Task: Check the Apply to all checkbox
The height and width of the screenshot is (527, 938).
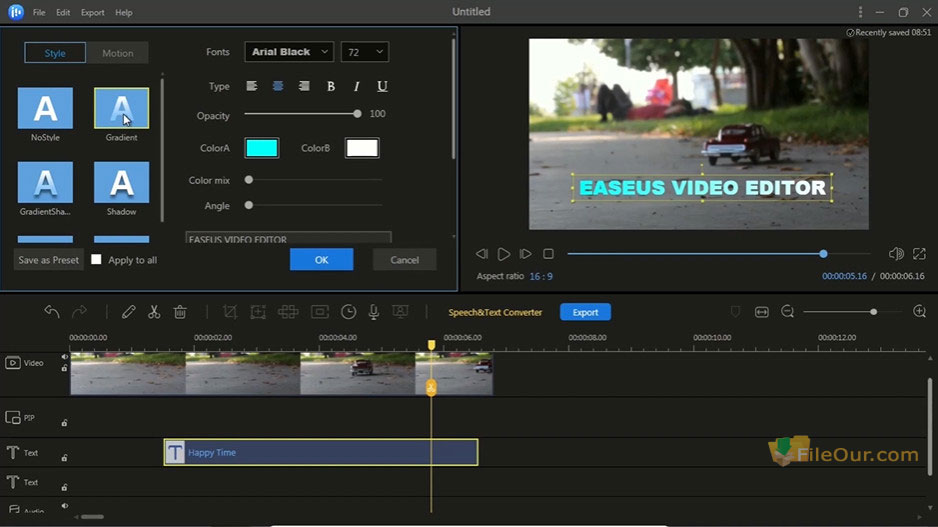Action: click(x=96, y=260)
